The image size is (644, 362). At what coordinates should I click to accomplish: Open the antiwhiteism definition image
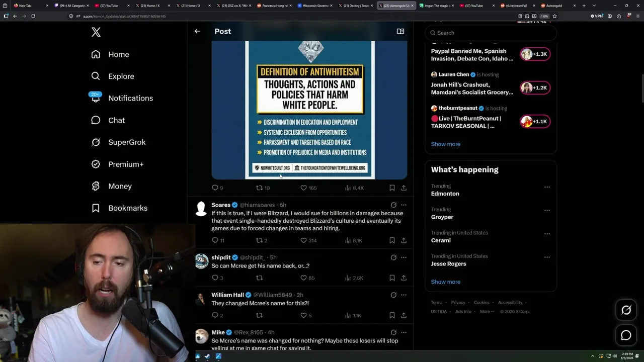309,110
